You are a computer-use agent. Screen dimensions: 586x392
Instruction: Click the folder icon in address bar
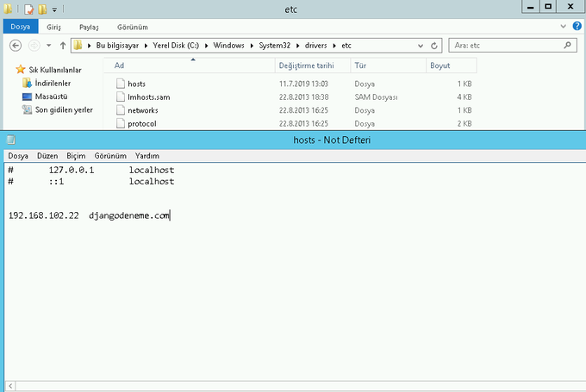[x=78, y=45]
